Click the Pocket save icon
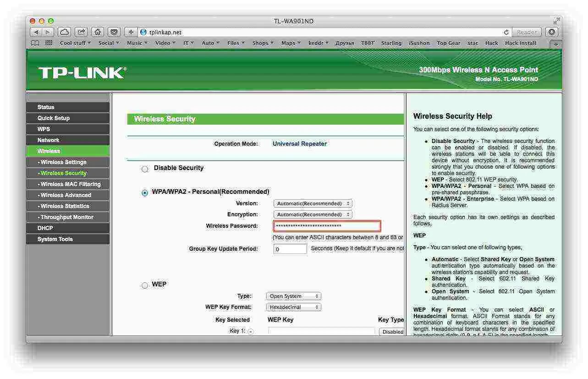This screenshot has width=588, height=379. [x=114, y=32]
